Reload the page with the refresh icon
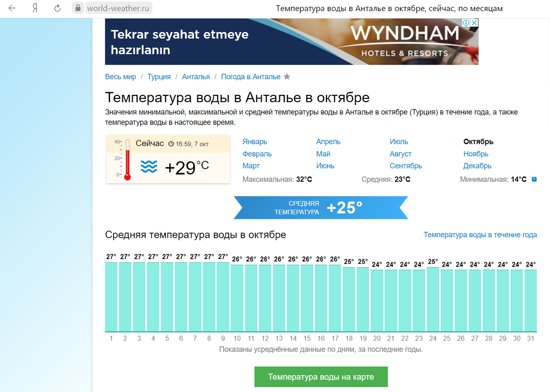 [x=56, y=8]
